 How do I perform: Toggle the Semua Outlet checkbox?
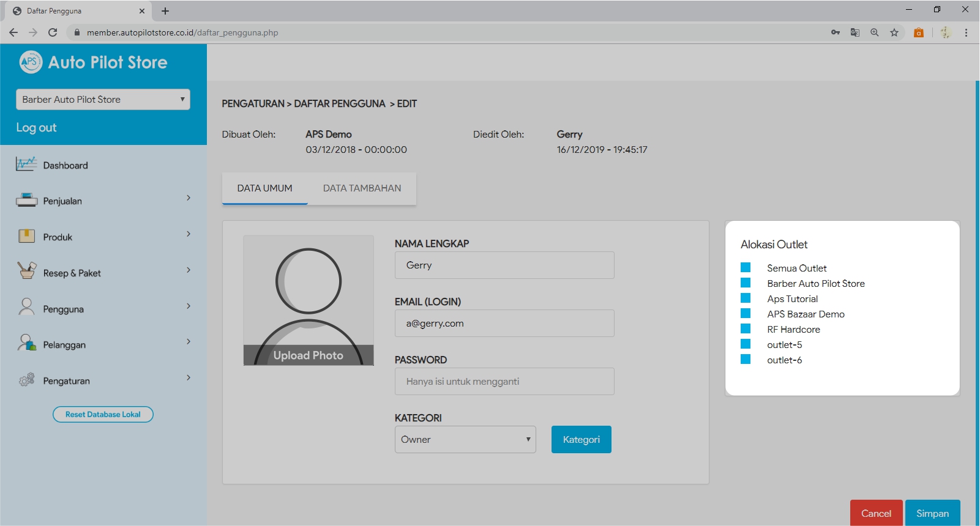click(x=746, y=267)
